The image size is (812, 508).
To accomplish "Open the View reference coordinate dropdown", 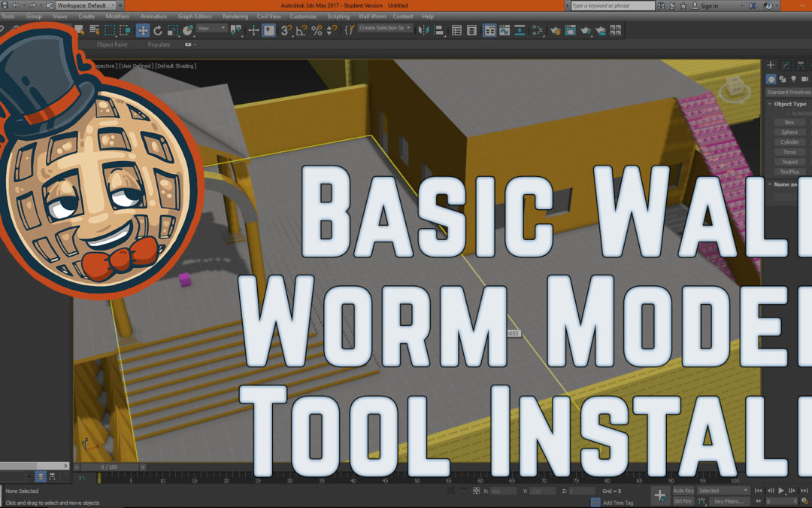I will 212,28.
